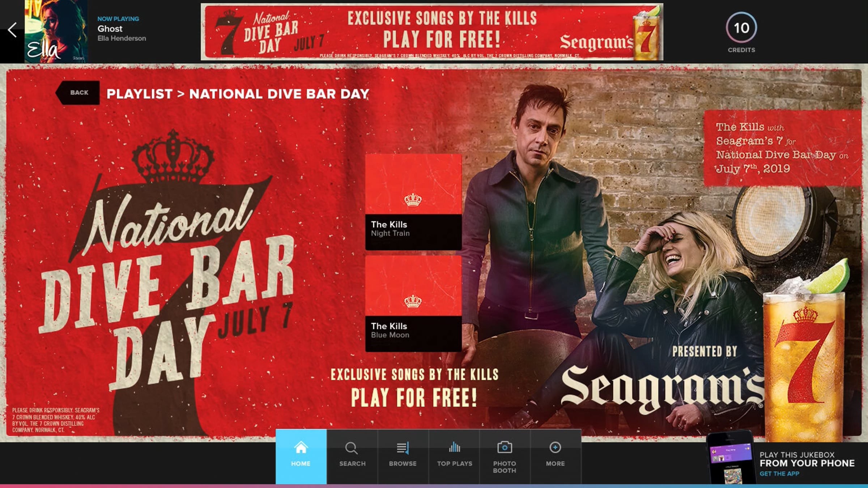Select The Kills Blue Moon song tile

tap(413, 304)
